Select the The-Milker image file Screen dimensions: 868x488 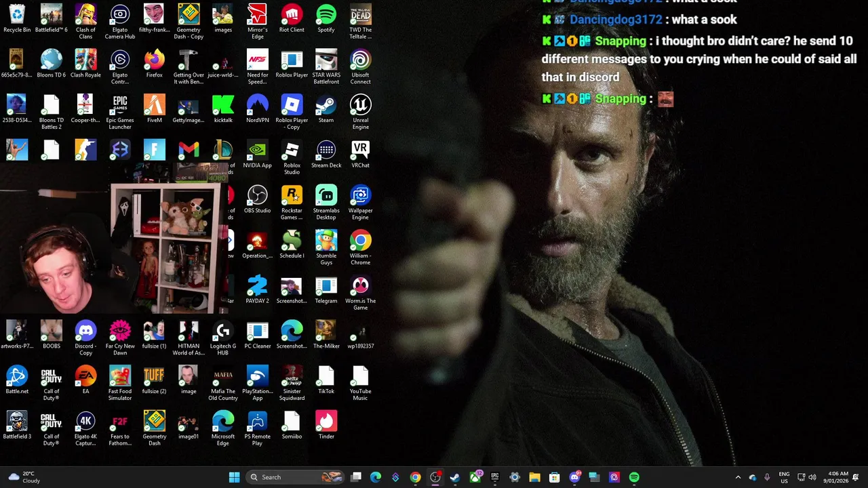[326, 335]
